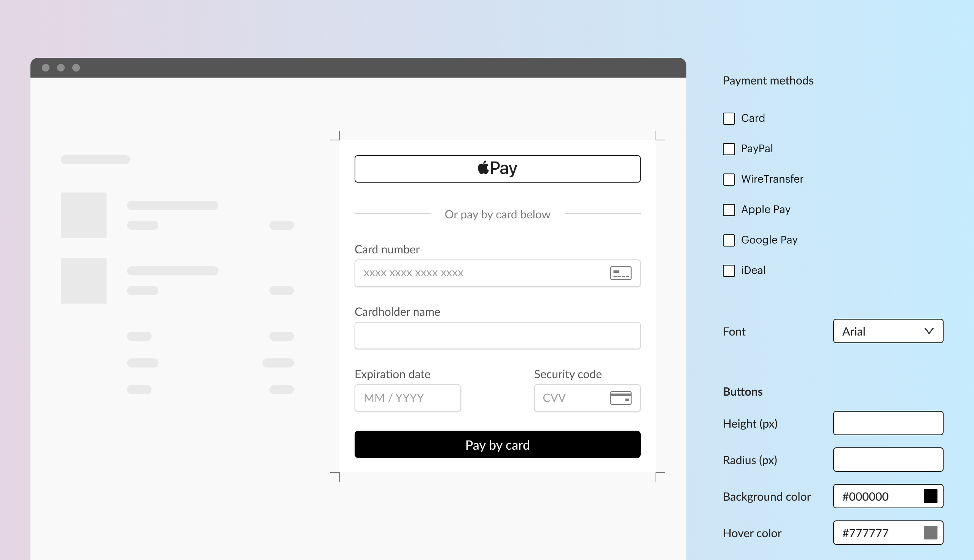Viewport: 974px width, 560px height.
Task: Enable the Apple Pay checkbox
Action: point(729,210)
